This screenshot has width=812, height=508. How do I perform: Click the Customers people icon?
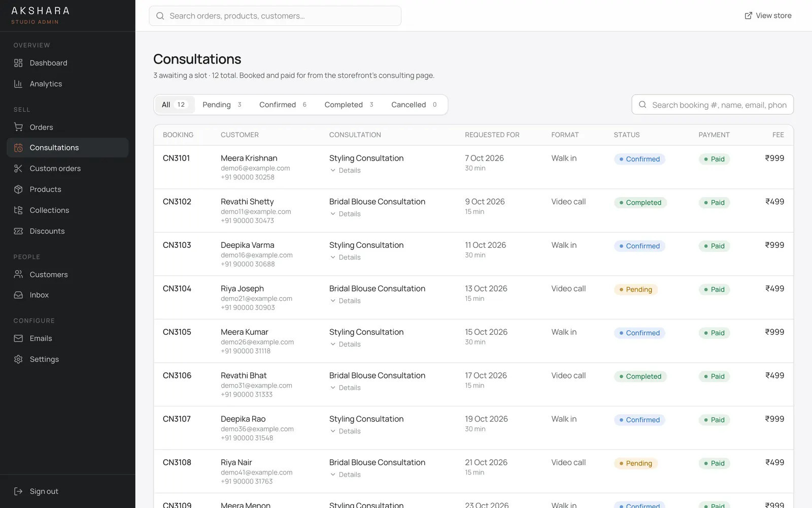click(18, 274)
